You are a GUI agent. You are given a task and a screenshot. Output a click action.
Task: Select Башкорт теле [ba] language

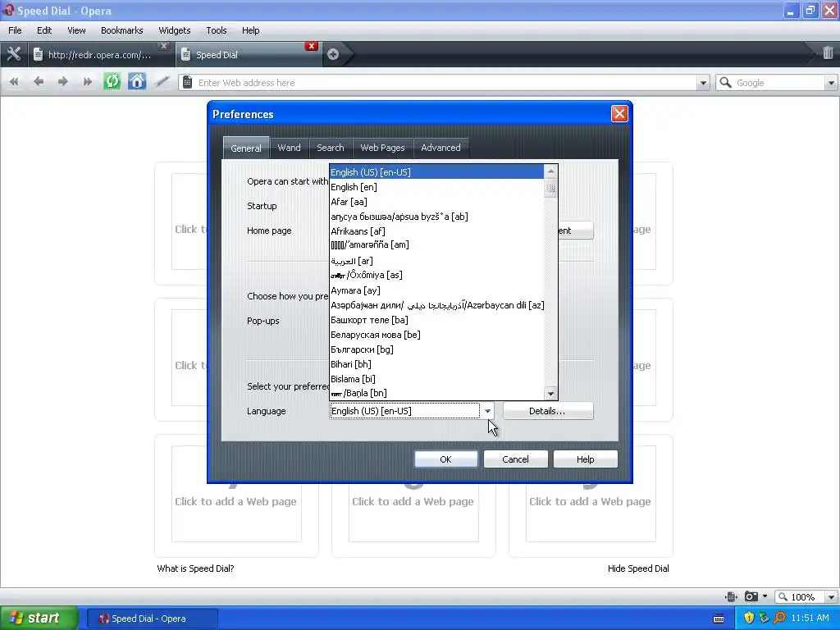coord(436,320)
